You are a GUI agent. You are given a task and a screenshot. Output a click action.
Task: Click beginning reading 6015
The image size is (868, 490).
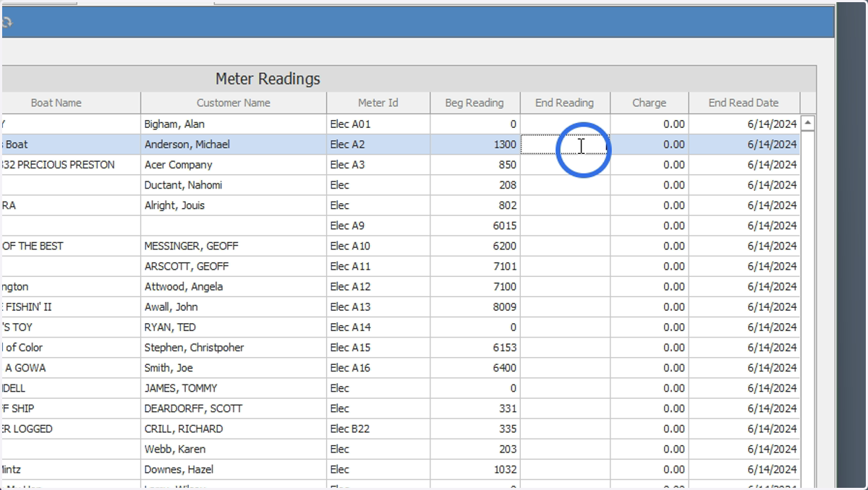(505, 225)
